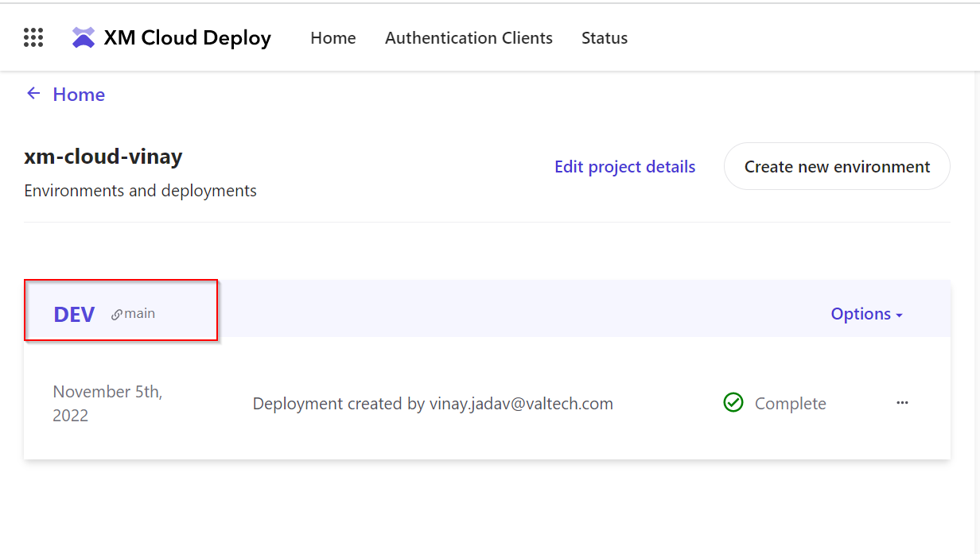Open the DEV environment link

[74, 315]
